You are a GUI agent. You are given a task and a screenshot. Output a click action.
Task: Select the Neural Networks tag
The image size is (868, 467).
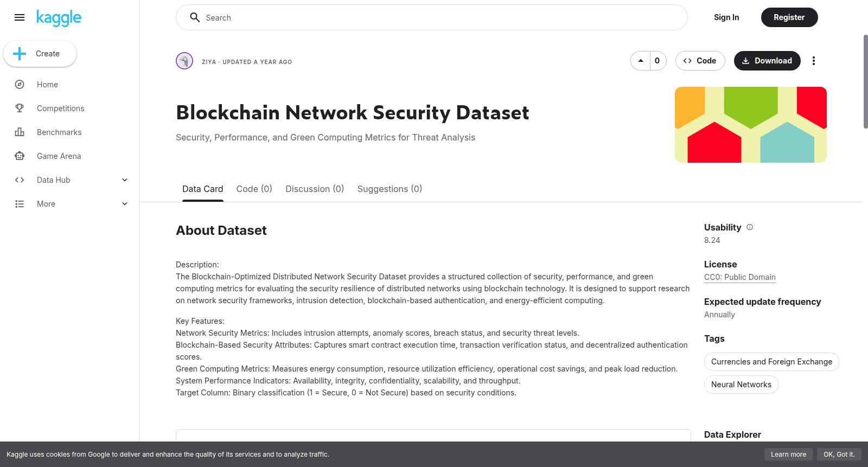coord(741,385)
